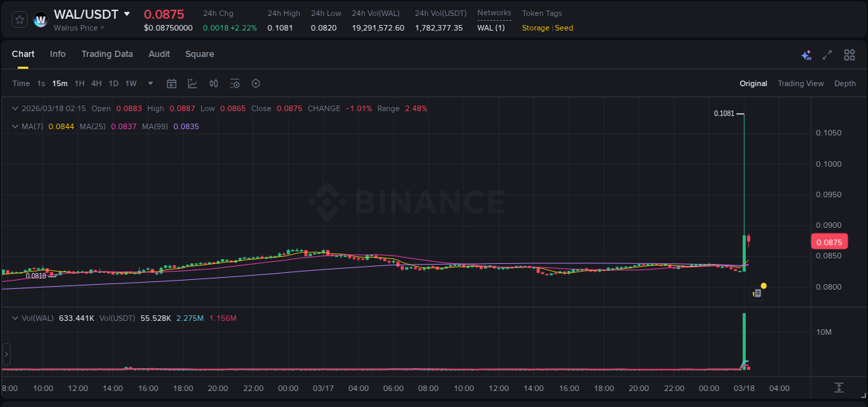Expand the extra time intervals dropdown
The height and width of the screenshot is (407, 868).
(149, 83)
